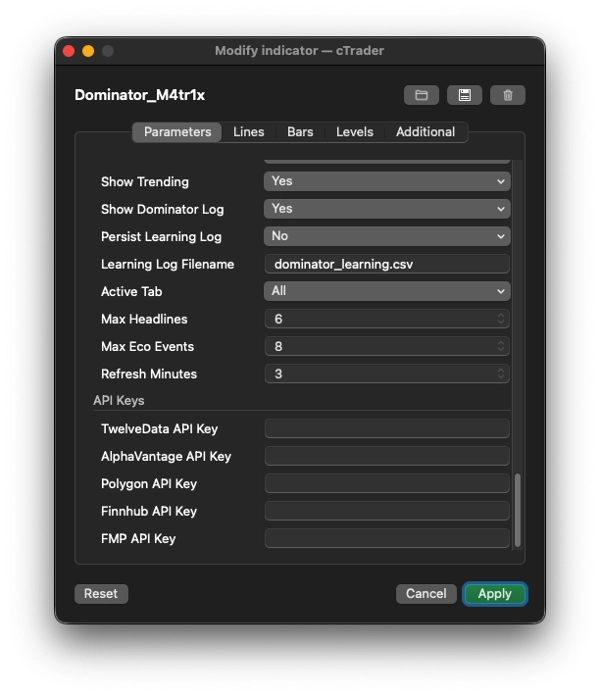The width and height of the screenshot is (600, 696).
Task: Click the parameters list scrollbar thumb
Action: (x=517, y=510)
